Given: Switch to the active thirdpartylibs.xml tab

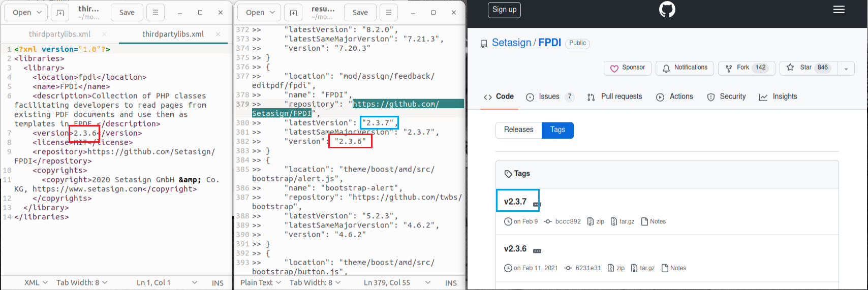Looking at the screenshot, I should click(x=173, y=34).
